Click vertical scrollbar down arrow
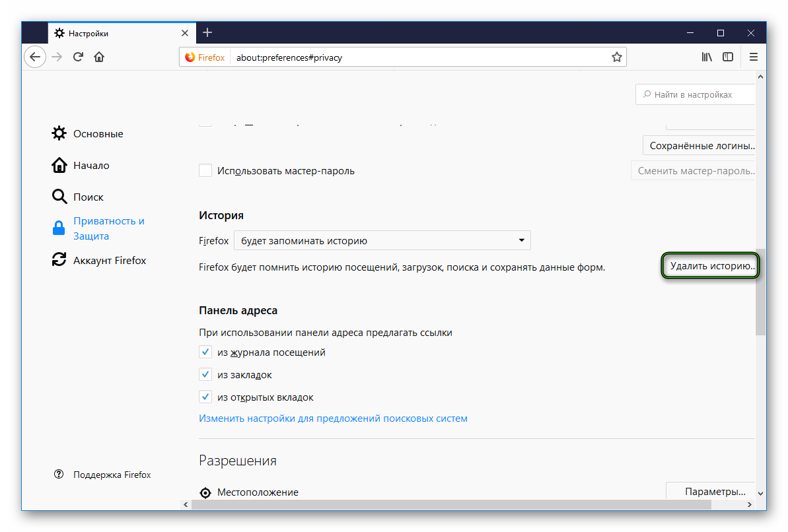The image size is (788, 532). click(760, 494)
